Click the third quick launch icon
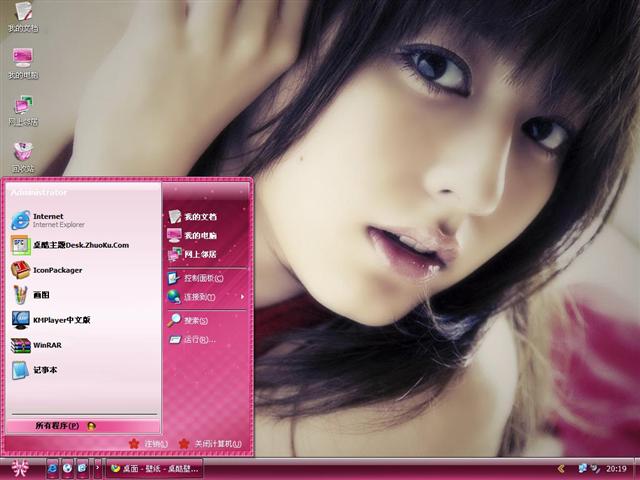The width and height of the screenshot is (640, 480). click(82, 468)
